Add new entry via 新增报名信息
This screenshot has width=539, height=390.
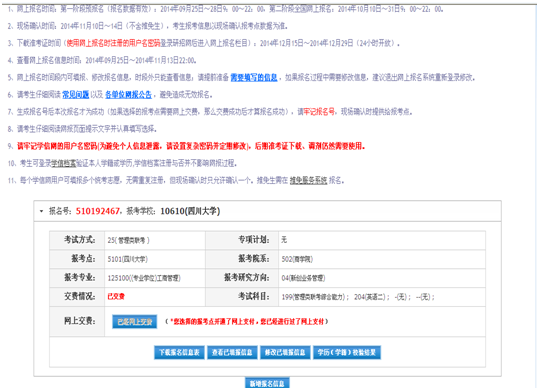pos(267,383)
